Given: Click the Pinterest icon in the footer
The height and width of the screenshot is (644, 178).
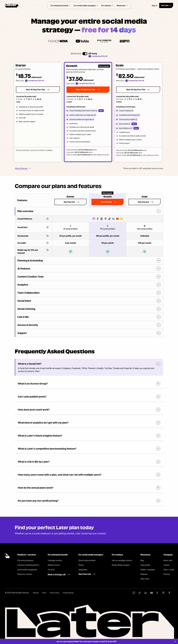Looking at the screenshot, I should 163,593.
